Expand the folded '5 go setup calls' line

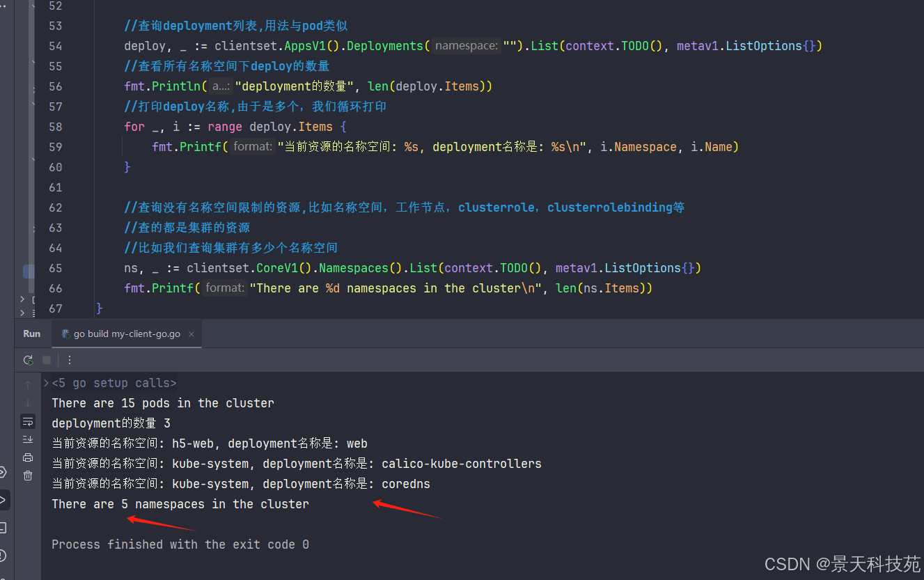(x=46, y=383)
